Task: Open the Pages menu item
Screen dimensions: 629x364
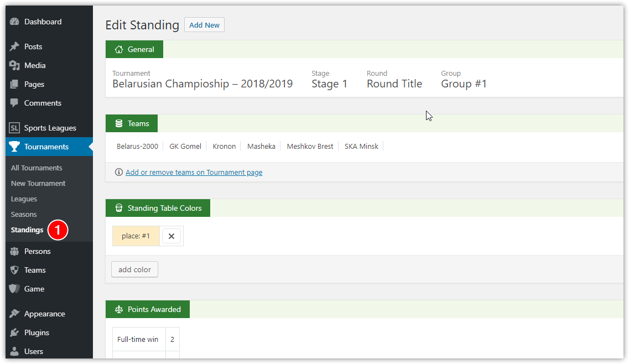Action: (34, 85)
